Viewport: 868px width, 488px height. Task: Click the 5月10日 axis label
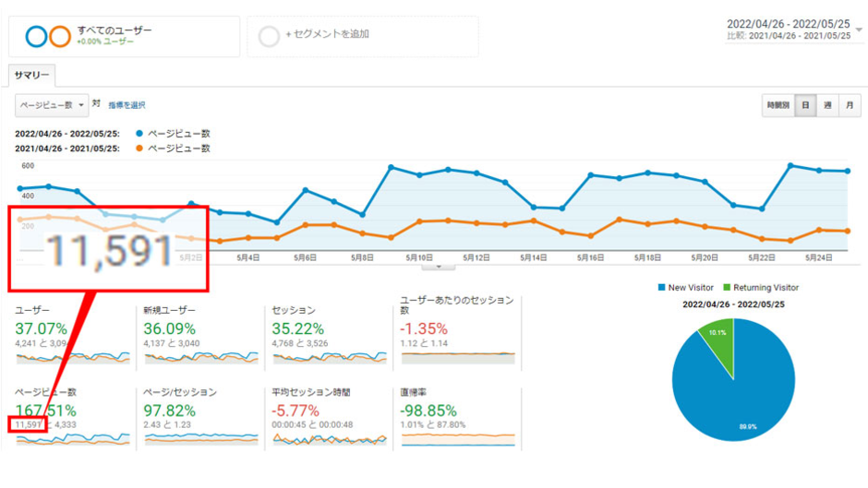pos(419,257)
